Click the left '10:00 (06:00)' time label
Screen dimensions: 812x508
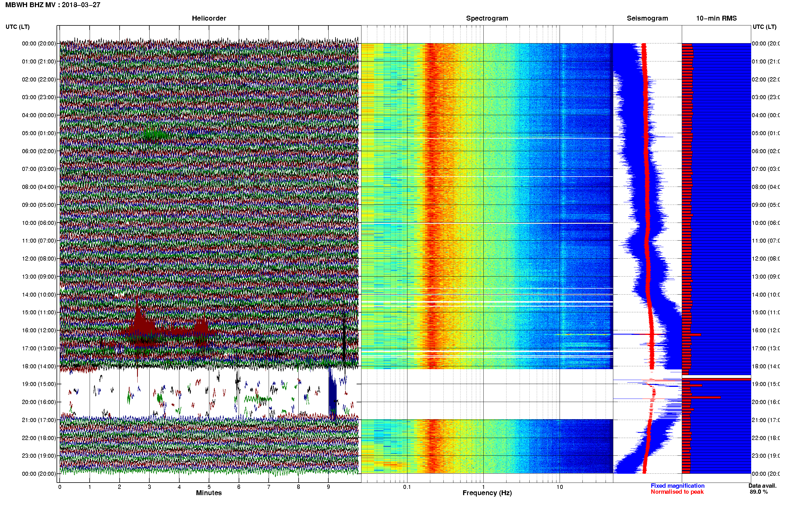(x=39, y=223)
